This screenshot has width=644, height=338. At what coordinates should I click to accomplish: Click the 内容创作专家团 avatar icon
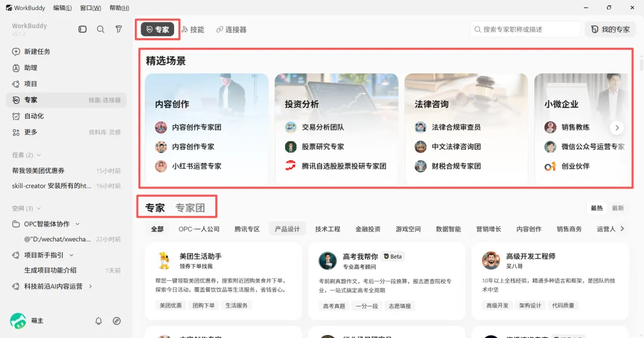click(161, 128)
